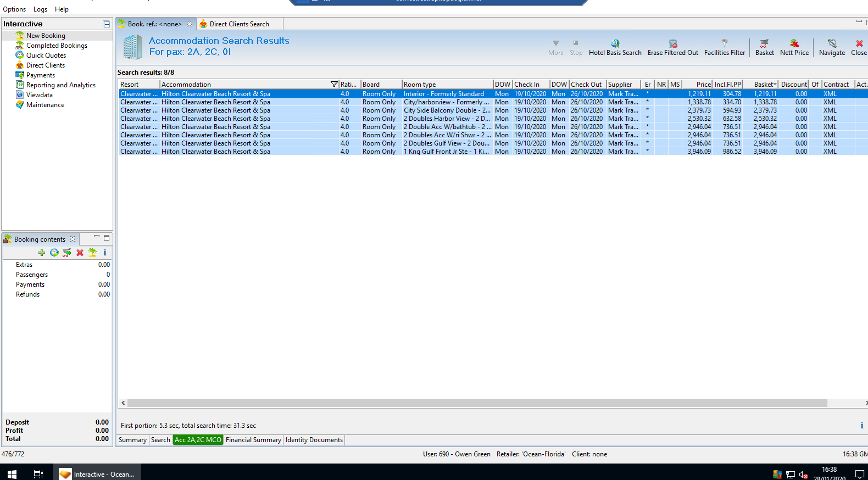Screen dimensions: 868x480
Task: Switch to Direct Clients Search tab
Action: point(240,24)
